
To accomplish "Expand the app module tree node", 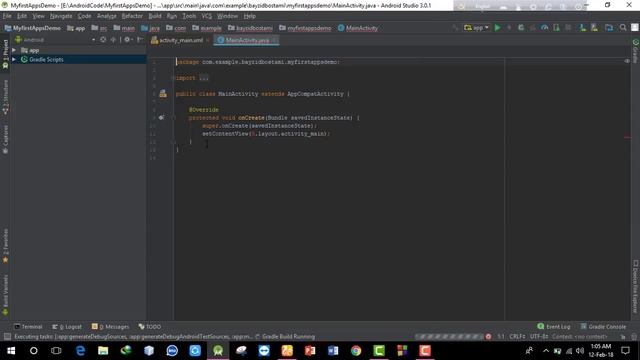I will click(14, 50).
